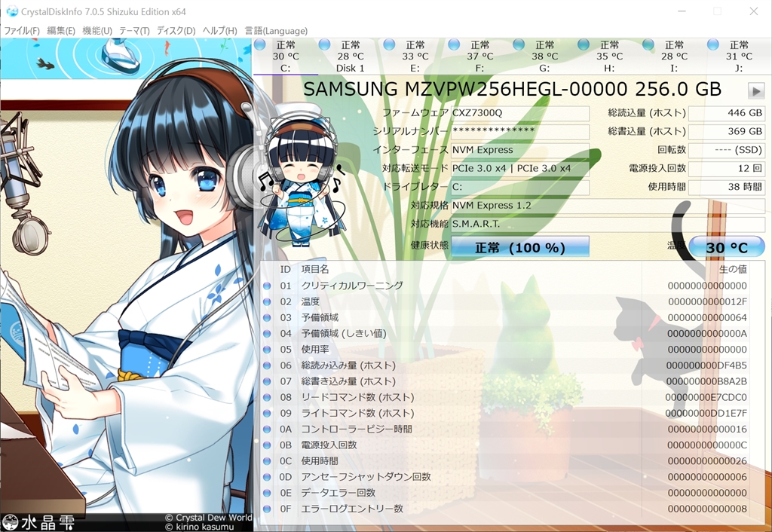Click the raw value 000000000DF4B5
The image size is (772, 532).
coord(706,365)
